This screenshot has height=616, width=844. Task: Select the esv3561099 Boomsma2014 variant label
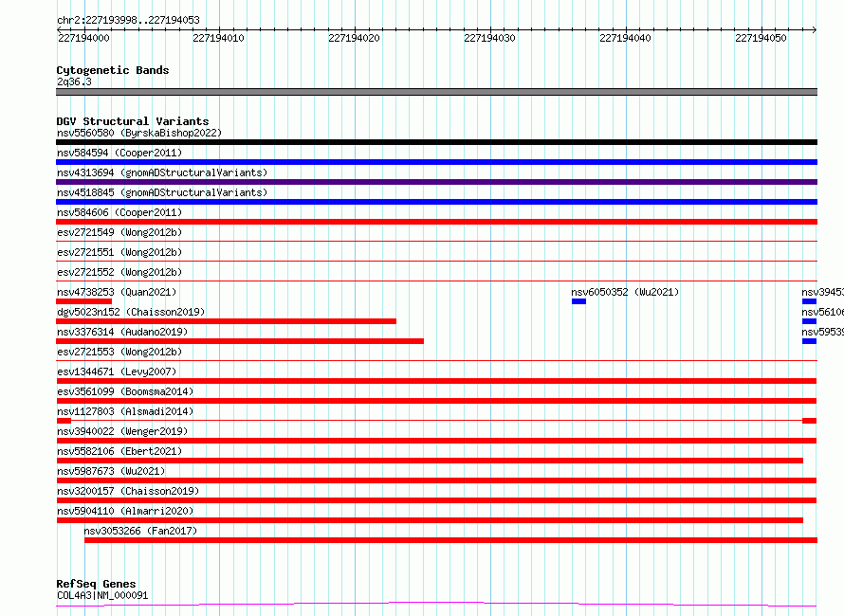124,391
